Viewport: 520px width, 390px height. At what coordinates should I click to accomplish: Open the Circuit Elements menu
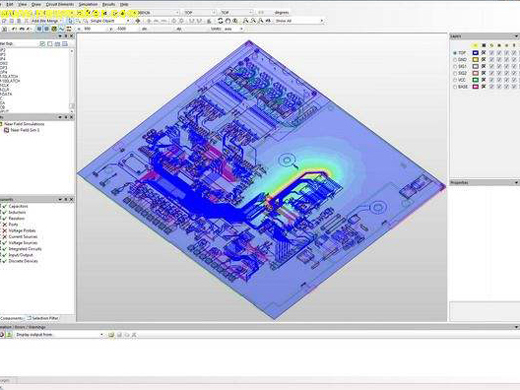[60, 4]
